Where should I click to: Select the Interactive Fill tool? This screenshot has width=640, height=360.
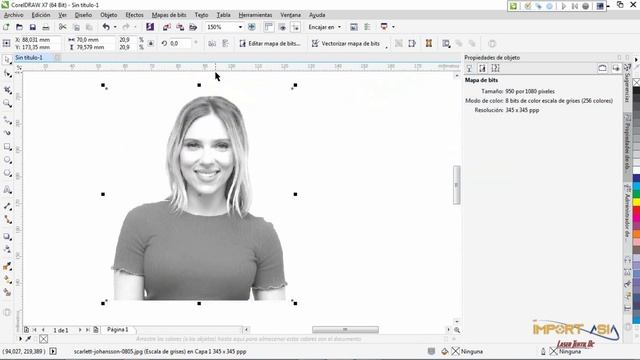coord(7,280)
